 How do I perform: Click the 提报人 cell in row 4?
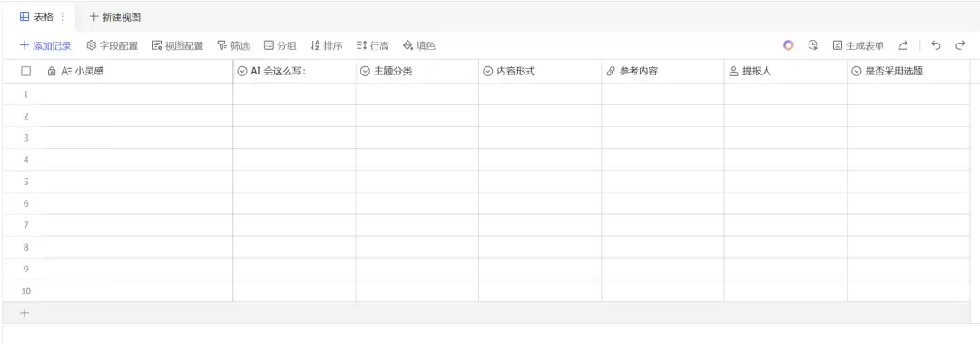tap(786, 160)
